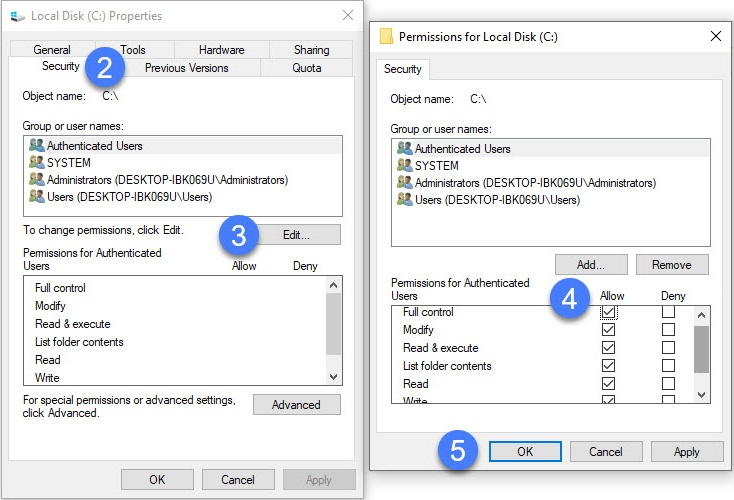734x500 pixels.
Task: Toggle Allow for List folder contents
Action: [x=609, y=366]
